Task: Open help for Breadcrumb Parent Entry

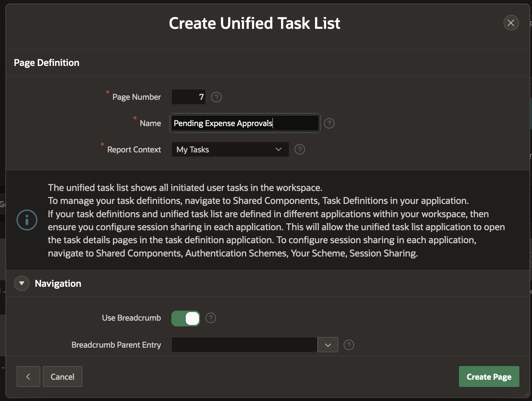Action: tap(348, 345)
